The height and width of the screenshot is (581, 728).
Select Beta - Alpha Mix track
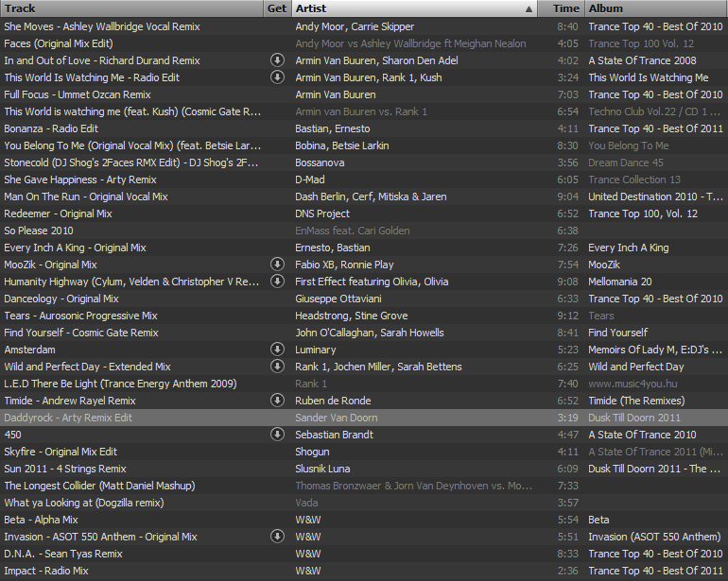(x=41, y=520)
